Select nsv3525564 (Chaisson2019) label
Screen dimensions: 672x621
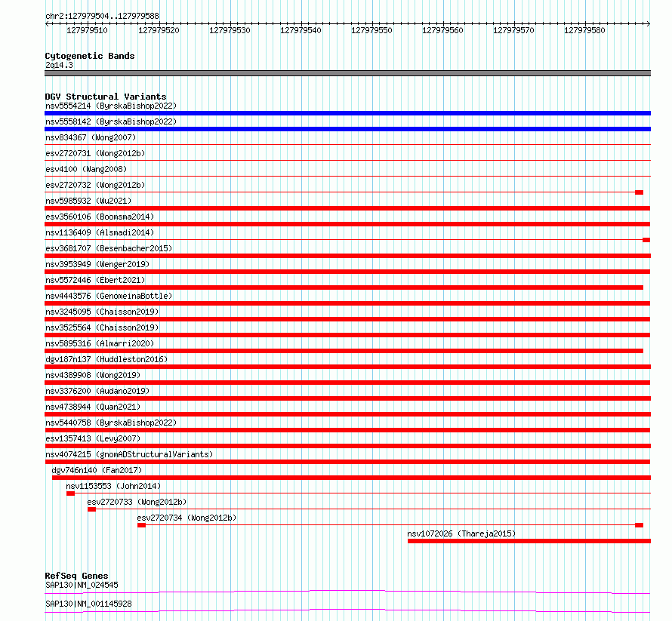[x=102, y=327]
